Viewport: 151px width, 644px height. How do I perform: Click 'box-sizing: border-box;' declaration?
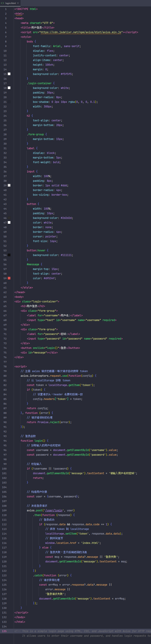tap(51, 195)
